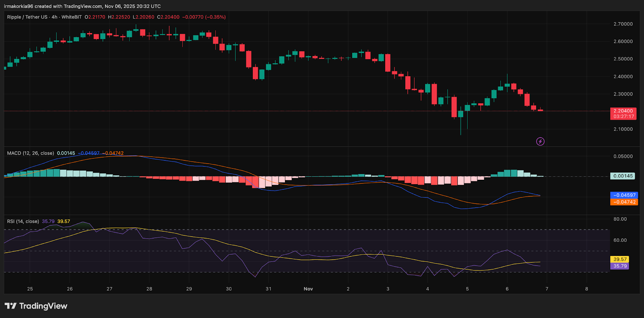Open the RSI (14, close) indicator legend
The image size is (644, 318).
[x=23, y=221]
